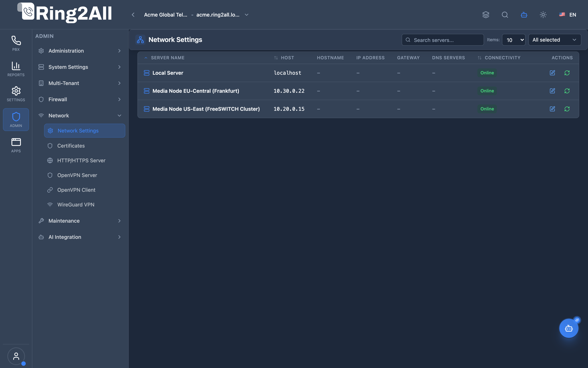Click the Ring2All logo

pos(65,13)
